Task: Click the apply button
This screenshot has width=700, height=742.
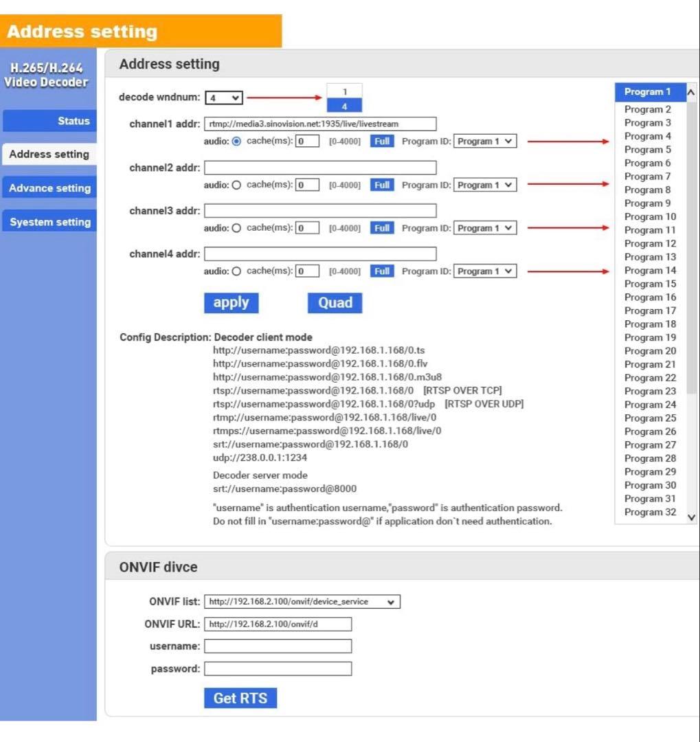Action: (x=231, y=303)
